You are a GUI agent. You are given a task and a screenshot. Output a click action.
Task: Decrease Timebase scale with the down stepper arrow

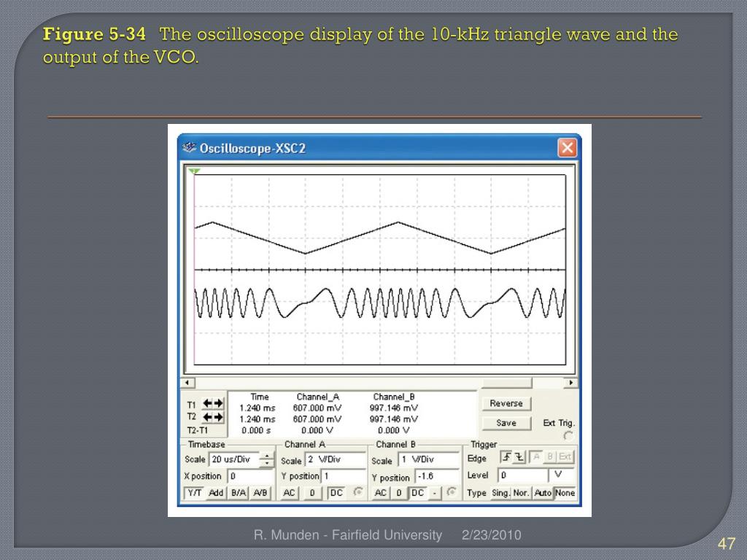click(x=267, y=463)
